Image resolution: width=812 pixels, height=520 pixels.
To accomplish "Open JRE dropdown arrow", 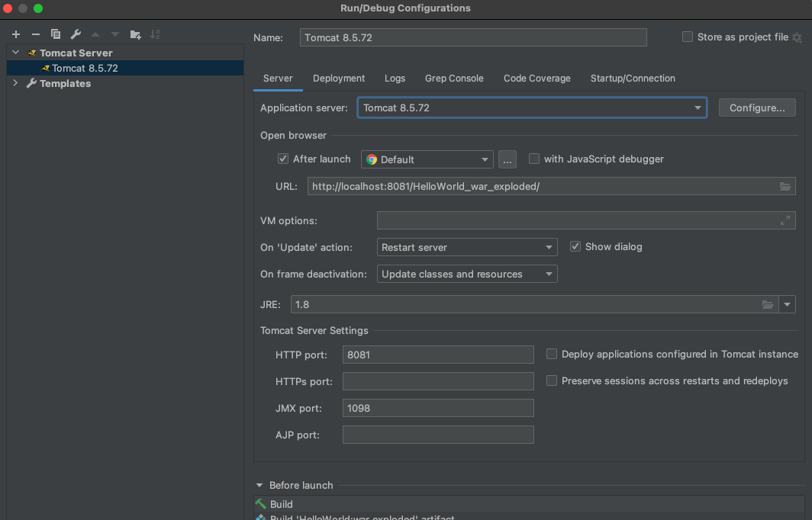I will tap(787, 304).
